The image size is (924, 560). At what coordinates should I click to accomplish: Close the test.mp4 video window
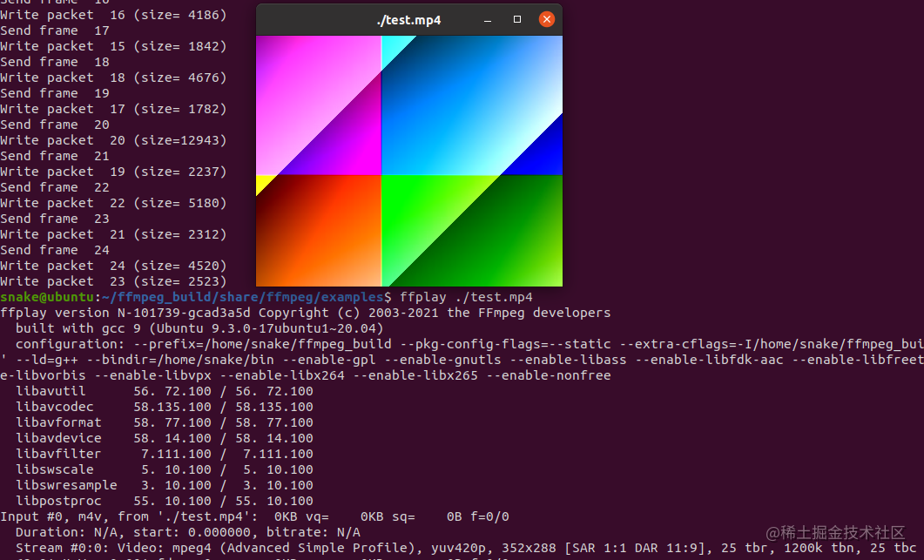546,18
